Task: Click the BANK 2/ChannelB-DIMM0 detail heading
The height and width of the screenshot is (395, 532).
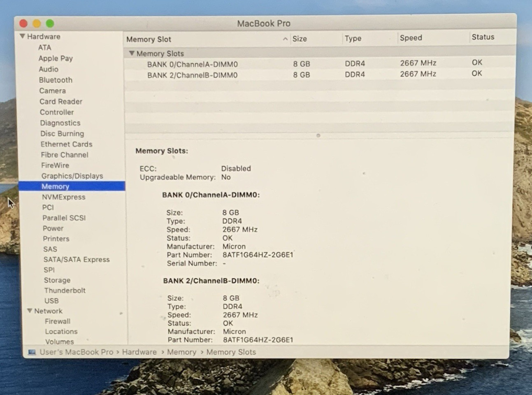Action: (x=211, y=281)
